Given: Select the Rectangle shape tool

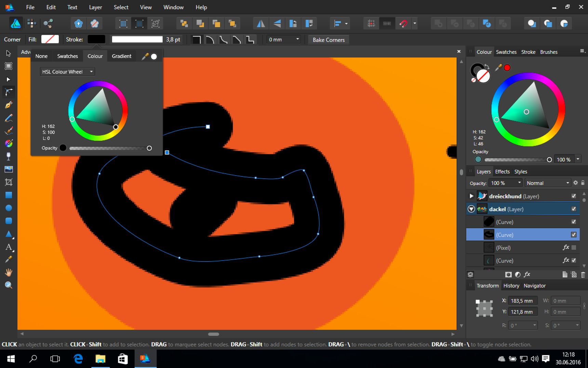Looking at the screenshot, I should tap(9, 195).
